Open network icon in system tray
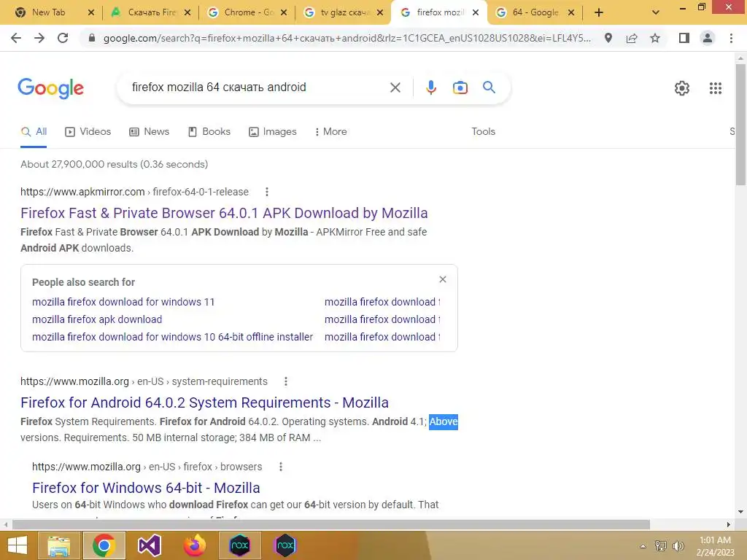Viewport: 747px width, 560px height. tap(661, 546)
